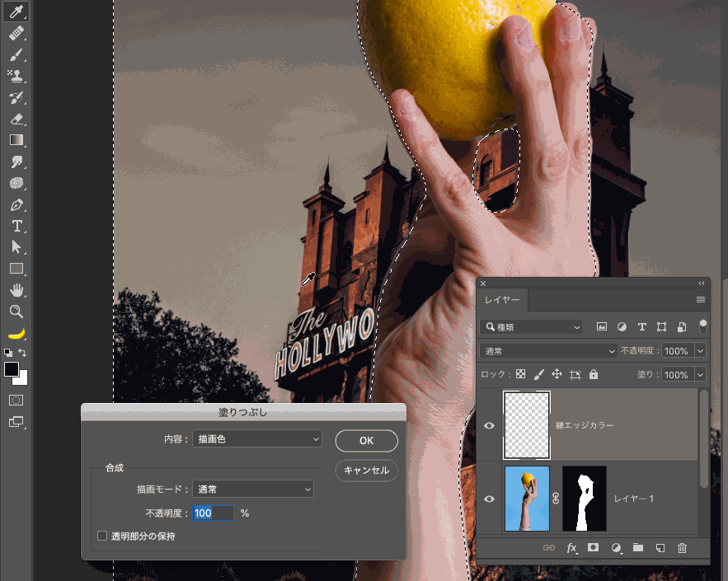Select the Horizontal Type tool
The image size is (728, 581).
(16, 226)
